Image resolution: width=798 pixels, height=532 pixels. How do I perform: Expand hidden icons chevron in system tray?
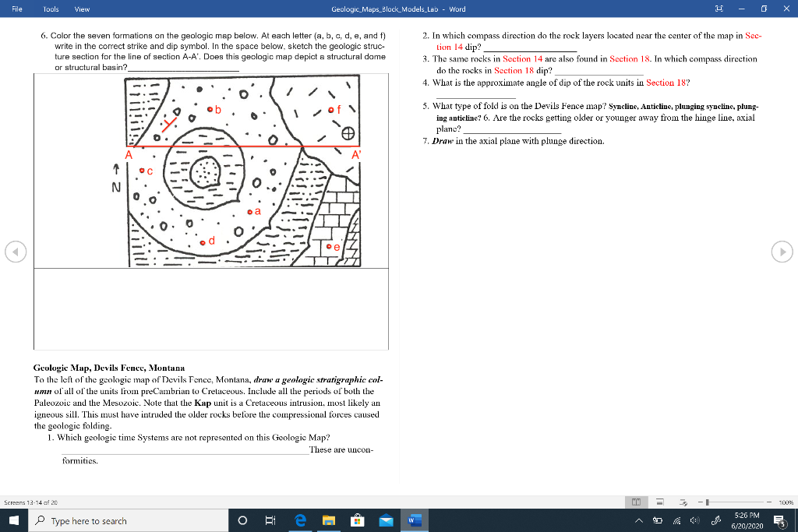coord(638,520)
